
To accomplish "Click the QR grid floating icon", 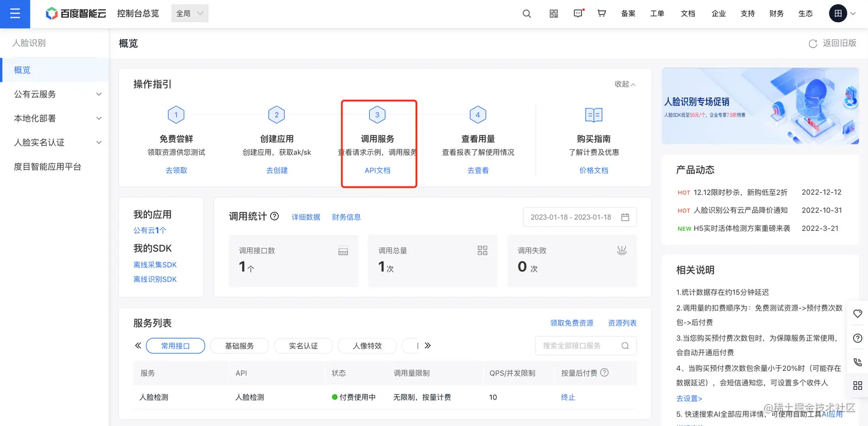I will click(x=858, y=386).
